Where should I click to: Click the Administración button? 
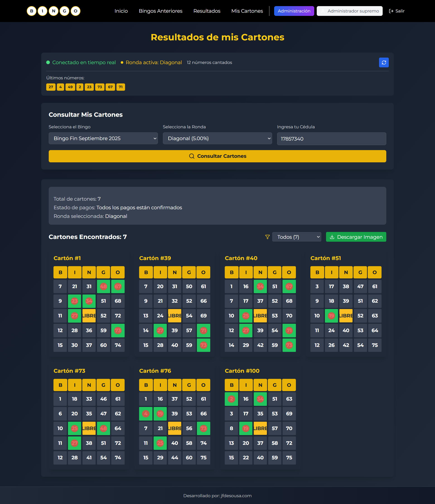[294, 11]
